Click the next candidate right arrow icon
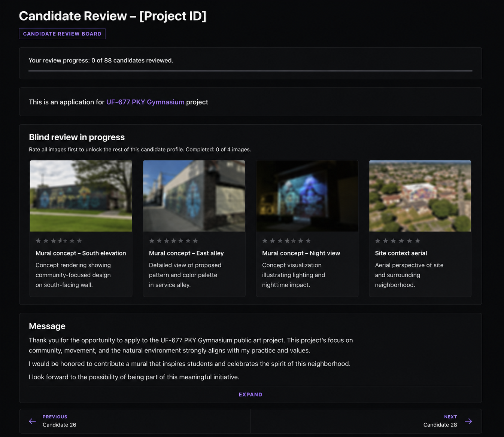 coord(468,421)
